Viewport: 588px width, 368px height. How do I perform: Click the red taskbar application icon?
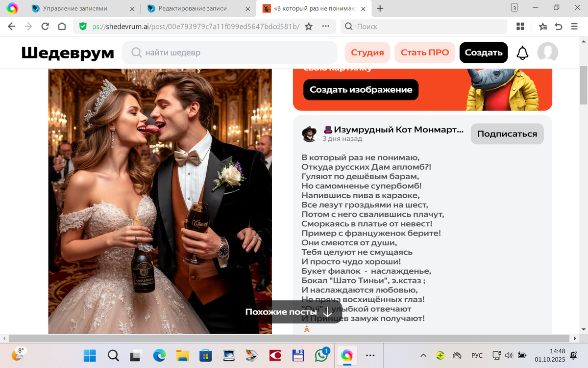pyautogui.click(x=275, y=355)
